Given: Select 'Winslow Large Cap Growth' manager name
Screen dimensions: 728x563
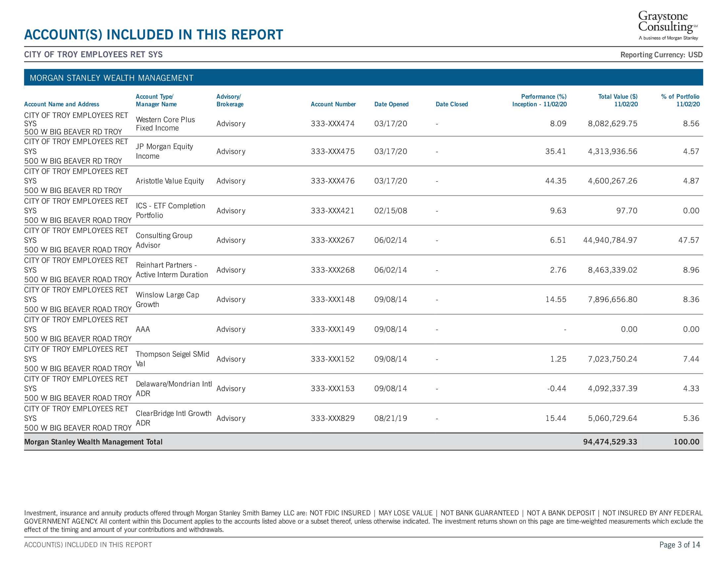Looking at the screenshot, I should [x=167, y=299].
